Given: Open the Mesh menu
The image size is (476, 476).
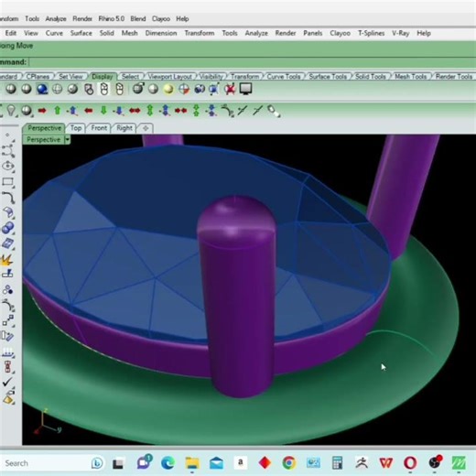Looking at the screenshot, I should pos(130,33).
